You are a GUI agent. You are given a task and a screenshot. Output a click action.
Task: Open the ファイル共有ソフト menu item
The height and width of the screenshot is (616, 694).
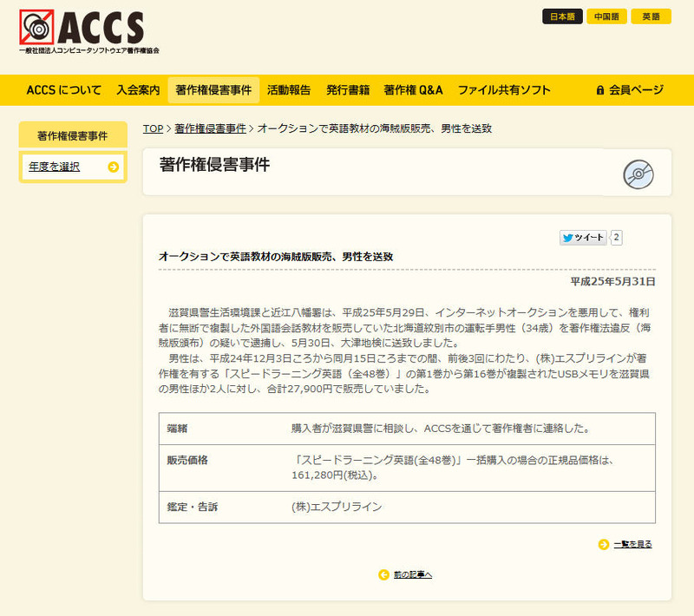(x=504, y=90)
